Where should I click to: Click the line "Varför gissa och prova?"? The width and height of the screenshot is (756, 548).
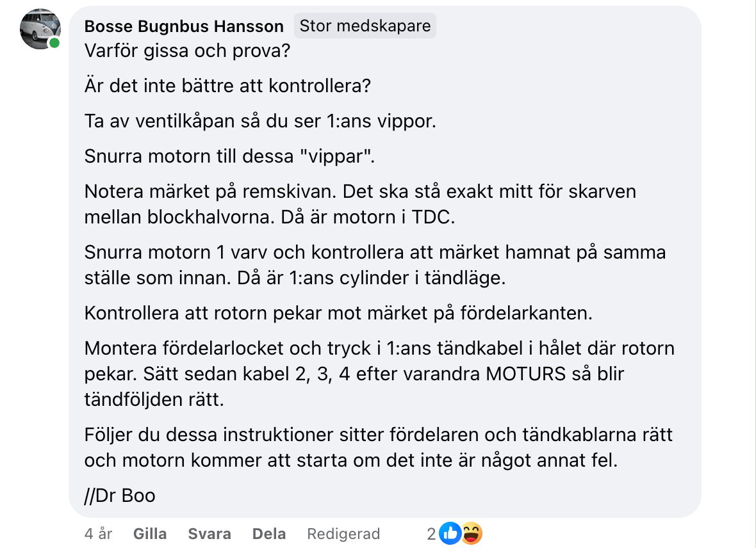(x=187, y=50)
